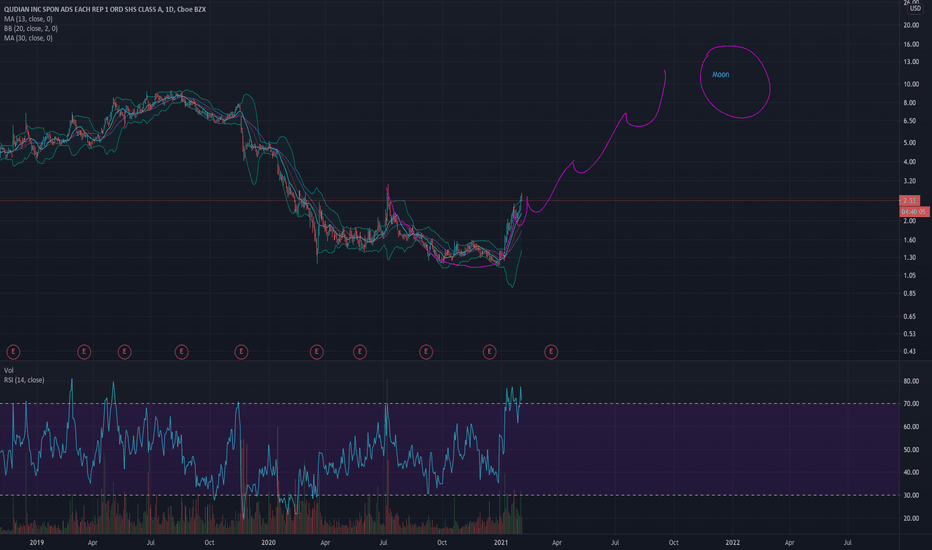Select the MA (13, close, 0) indicator legend
This screenshot has height=550, width=932.
click(28, 19)
